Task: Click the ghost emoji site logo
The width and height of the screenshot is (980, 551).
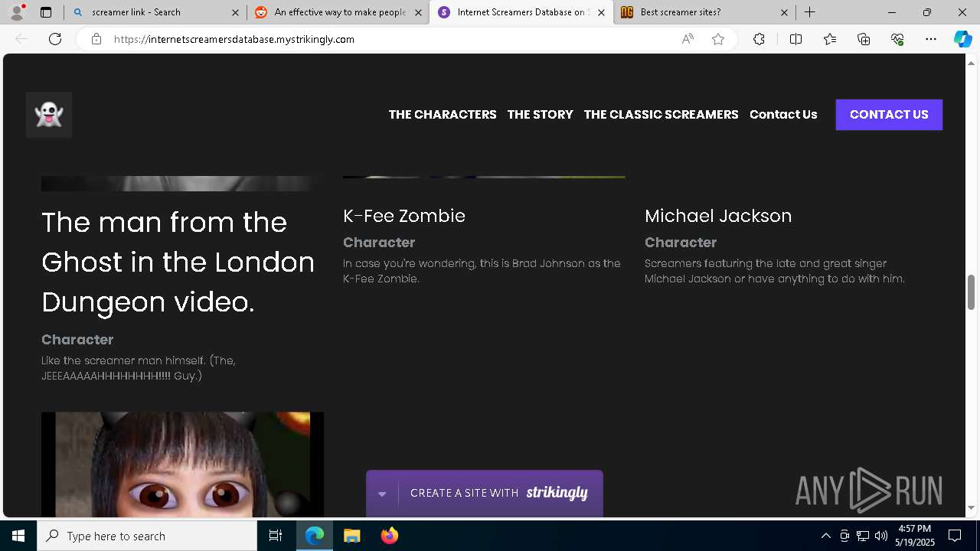Action: (49, 115)
